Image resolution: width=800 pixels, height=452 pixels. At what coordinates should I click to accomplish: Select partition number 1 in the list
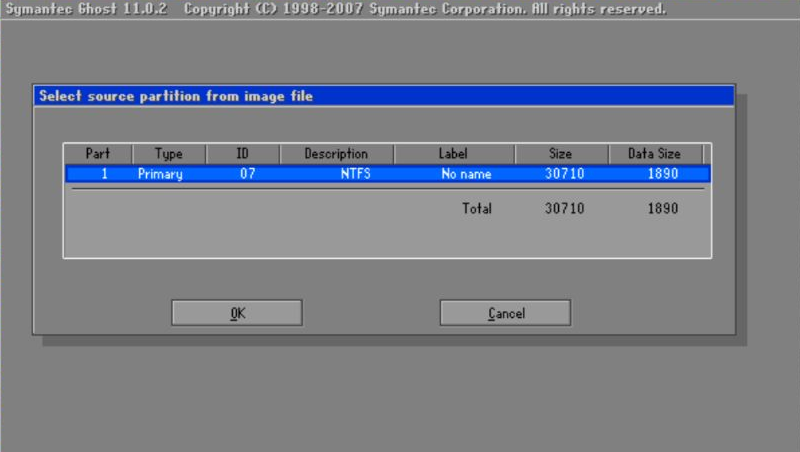(x=103, y=174)
